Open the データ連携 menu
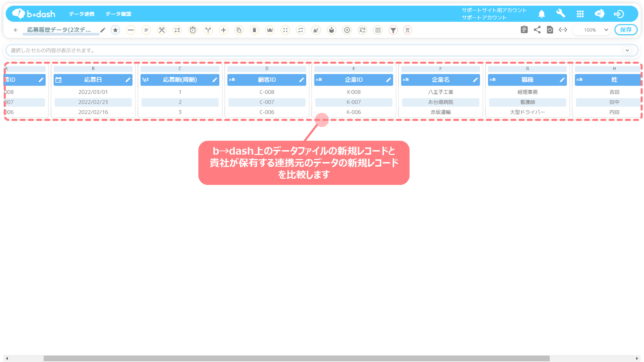Screen dimensions: 644x362 (81, 14)
